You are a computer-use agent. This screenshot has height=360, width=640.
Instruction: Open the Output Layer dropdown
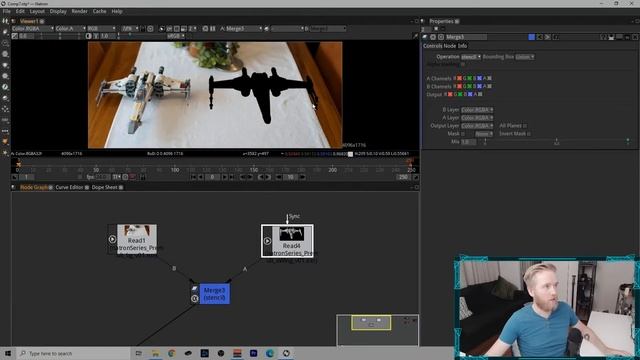coord(477,126)
